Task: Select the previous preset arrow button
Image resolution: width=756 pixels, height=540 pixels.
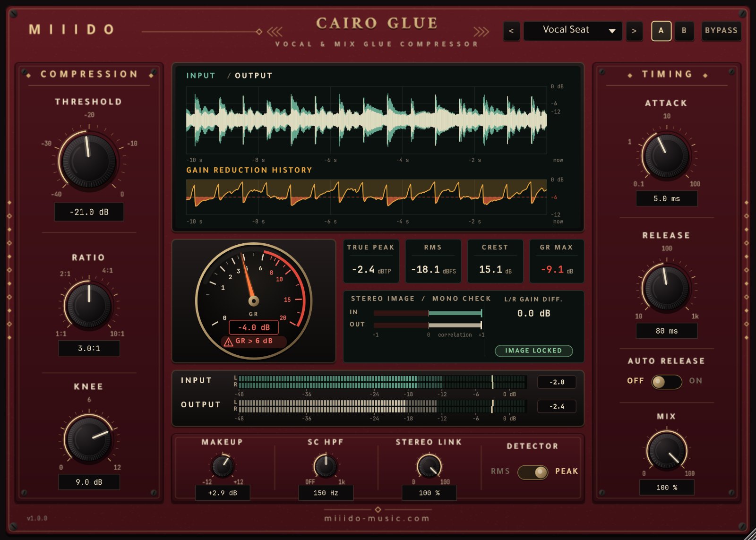Action: (511, 31)
